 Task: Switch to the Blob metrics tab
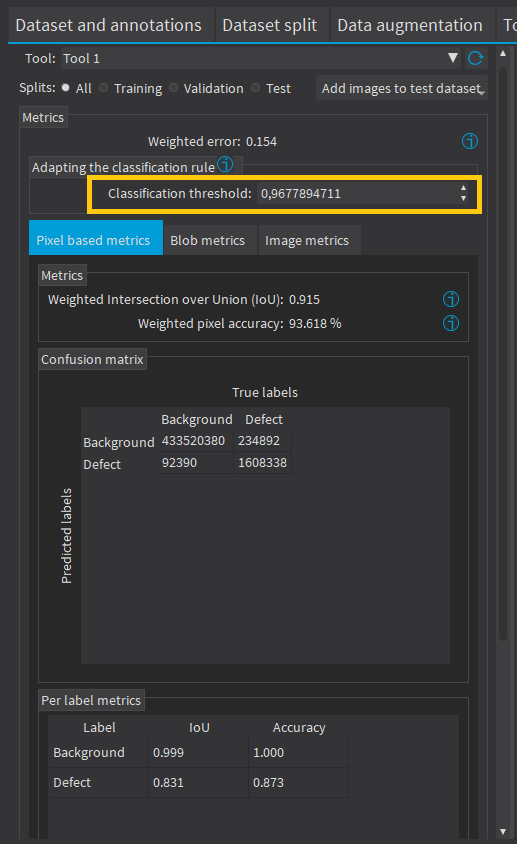point(207,240)
